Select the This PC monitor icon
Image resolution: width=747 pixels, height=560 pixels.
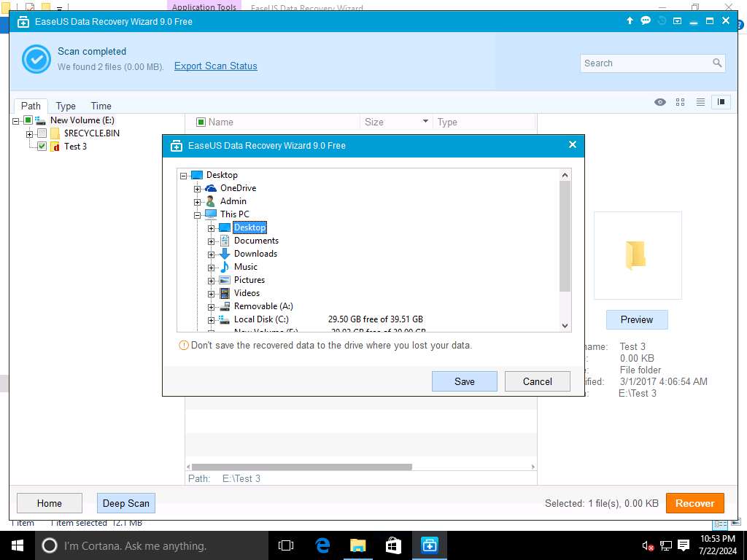[211, 214]
